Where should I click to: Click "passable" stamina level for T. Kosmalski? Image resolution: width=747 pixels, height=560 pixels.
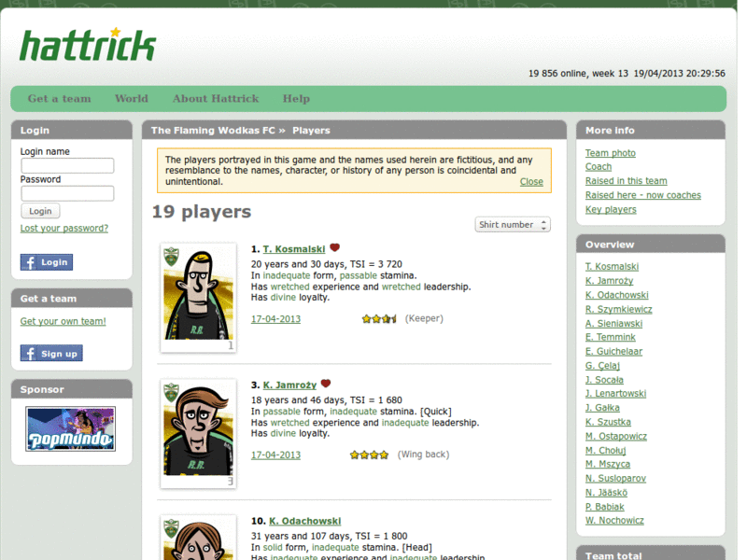359,275
